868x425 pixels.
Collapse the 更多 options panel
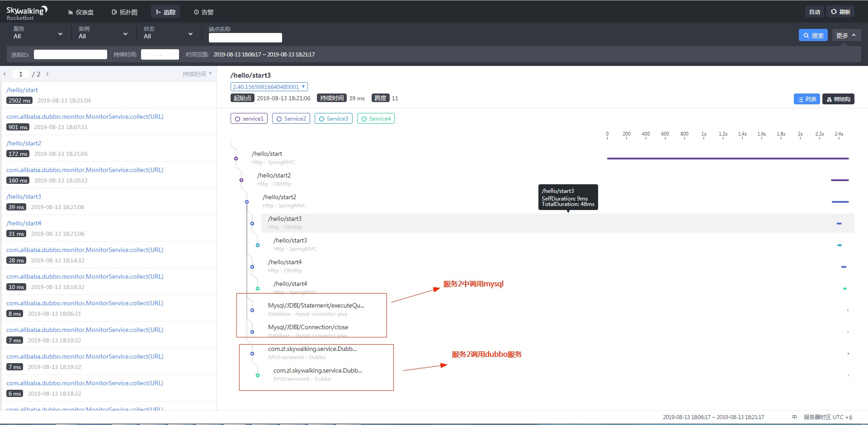pos(846,36)
